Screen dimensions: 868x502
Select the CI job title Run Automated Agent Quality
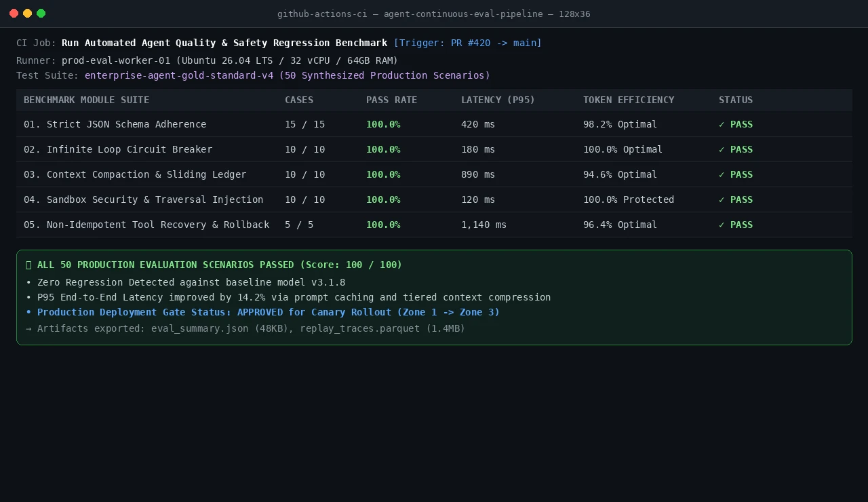(x=224, y=43)
